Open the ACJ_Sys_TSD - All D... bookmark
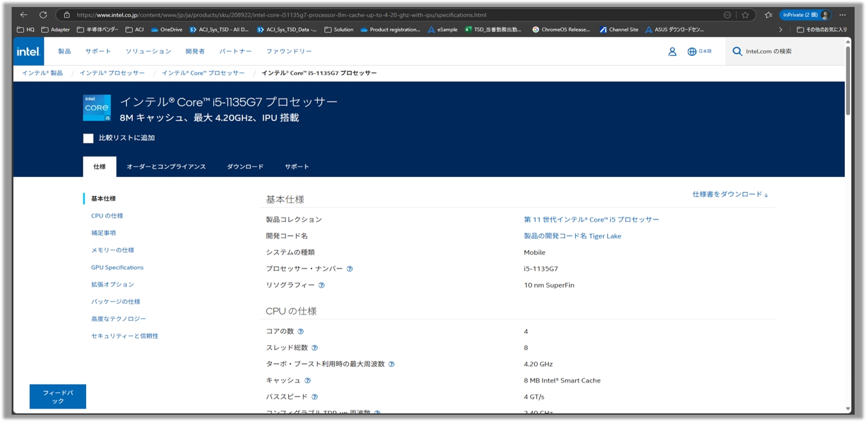This screenshot has height=424, width=868. click(219, 30)
